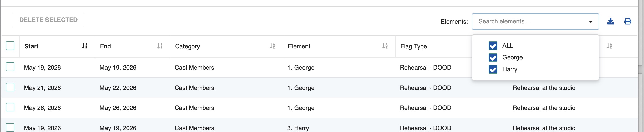Click the Delete Selected button
Image resolution: width=644 pixels, height=132 pixels.
[48, 20]
